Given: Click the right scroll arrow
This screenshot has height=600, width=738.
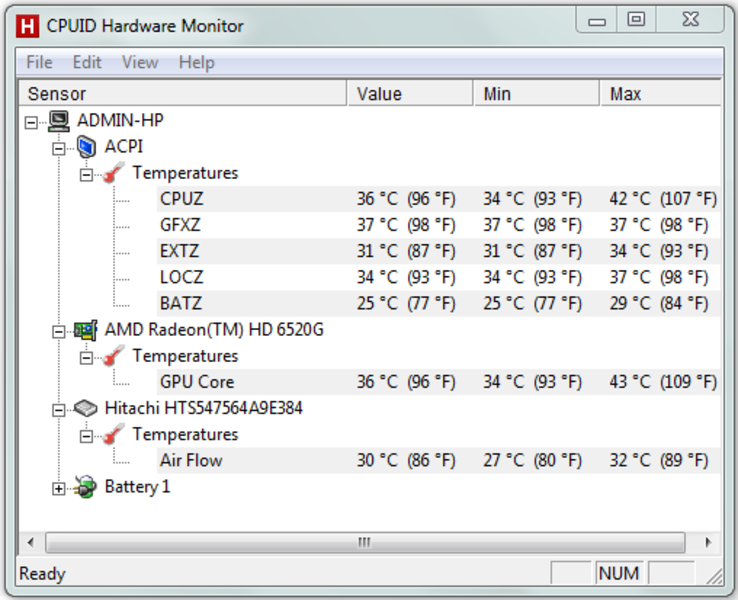Looking at the screenshot, I should (x=708, y=543).
